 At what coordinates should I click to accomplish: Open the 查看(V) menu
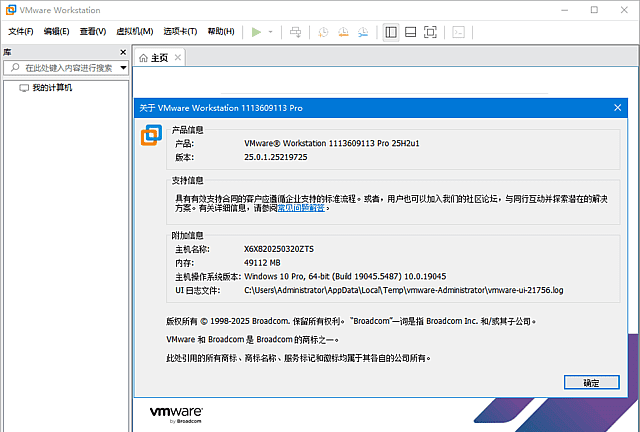(x=93, y=31)
